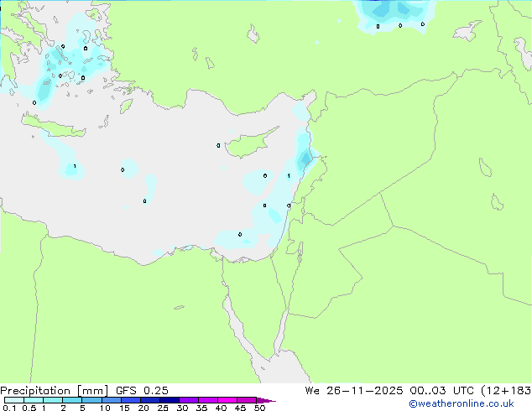Click the 35–40 mm legend swatch

click(207, 400)
